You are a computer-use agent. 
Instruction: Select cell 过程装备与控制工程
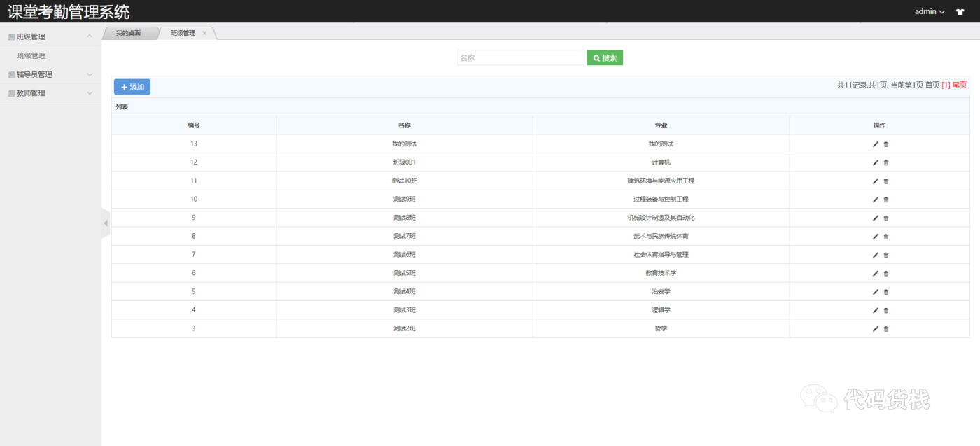pyautogui.click(x=661, y=200)
